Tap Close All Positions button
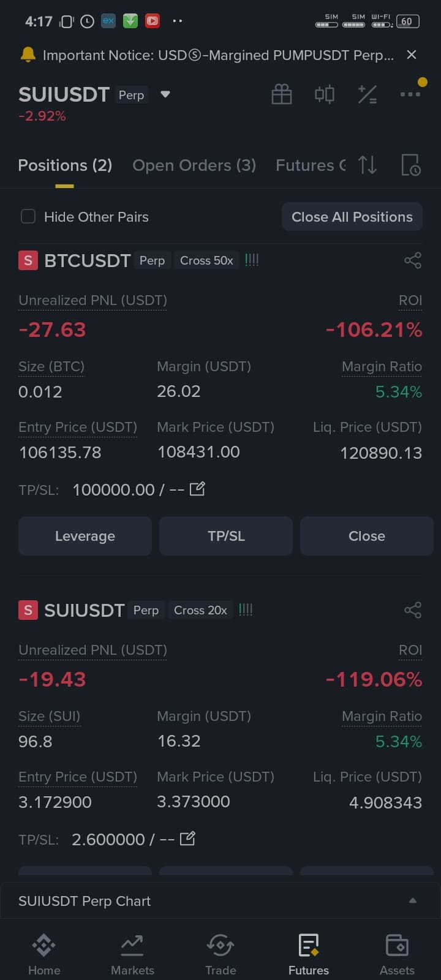Screen dimensions: 441x980 tap(352, 217)
